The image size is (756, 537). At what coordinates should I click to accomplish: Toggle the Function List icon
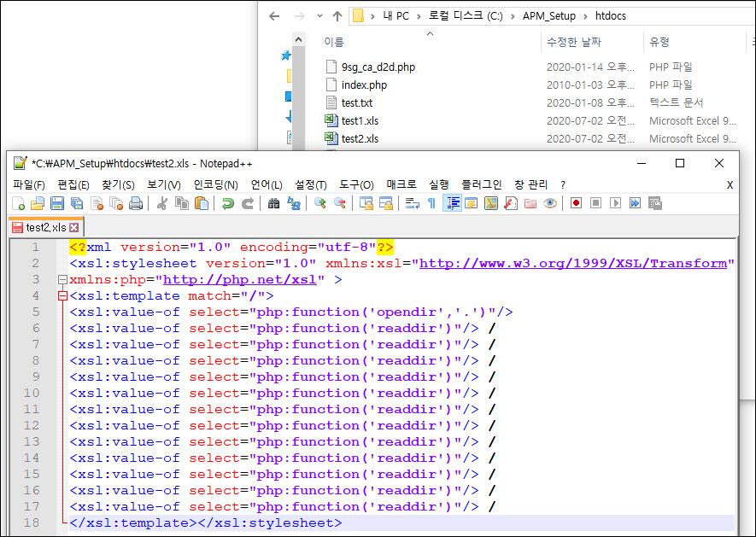(511, 203)
